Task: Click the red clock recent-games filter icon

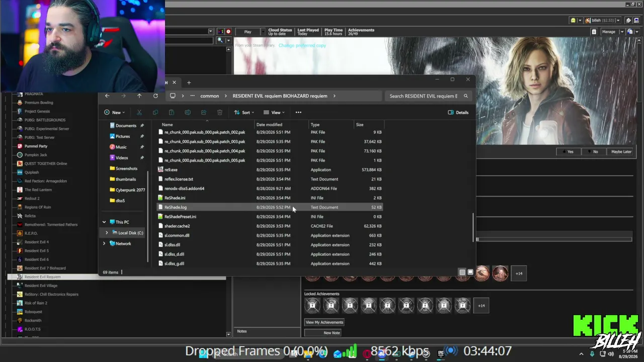Action: click(228, 32)
